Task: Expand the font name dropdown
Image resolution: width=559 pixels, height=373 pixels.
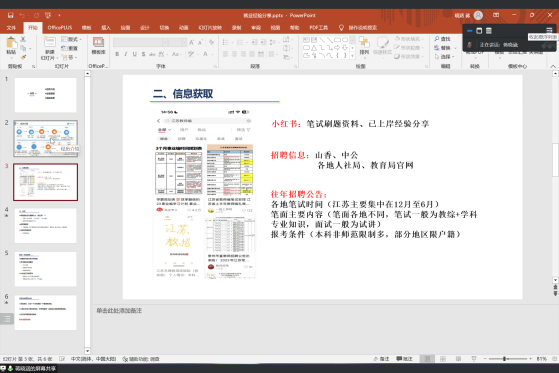Action: 165,43
